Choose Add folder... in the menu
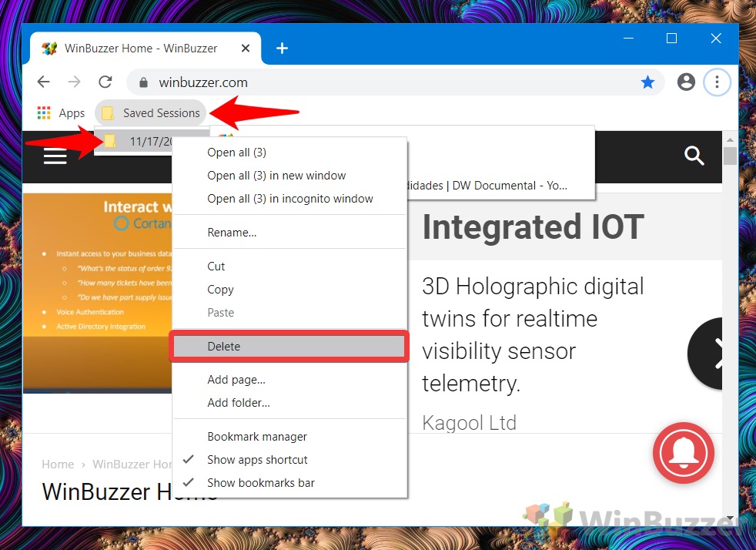This screenshot has height=550, width=756. 289,403
